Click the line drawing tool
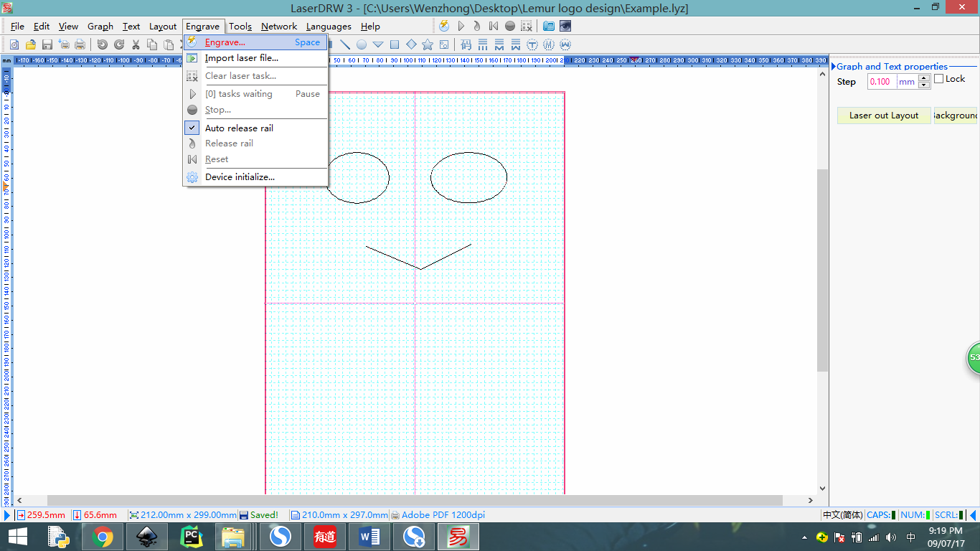This screenshot has width=980, height=551. pos(345,44)
